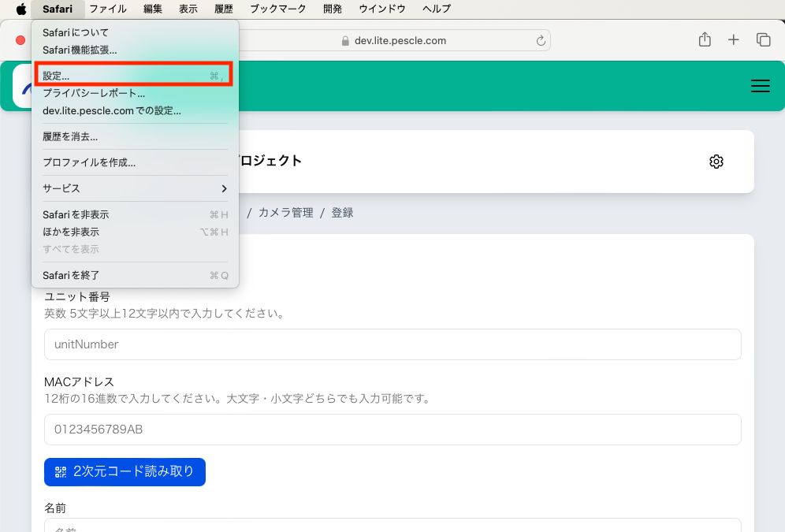Expand the サービス submenu
Screen dimensions: 785x532
pyautogui.click(x=63, y=188)
